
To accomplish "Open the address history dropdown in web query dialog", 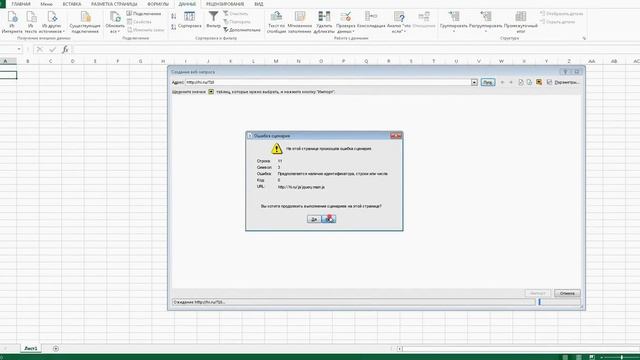I will coord(474,82).
